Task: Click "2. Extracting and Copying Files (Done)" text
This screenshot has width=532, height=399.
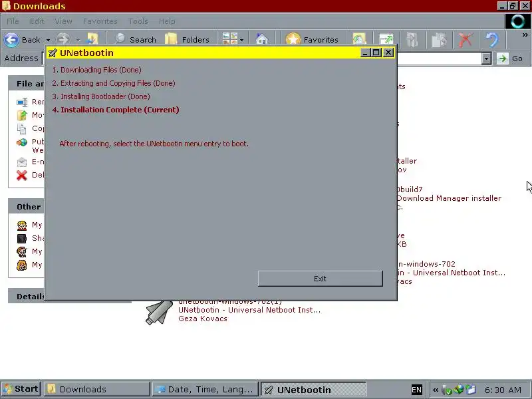Action: click(x=114, y=83)
